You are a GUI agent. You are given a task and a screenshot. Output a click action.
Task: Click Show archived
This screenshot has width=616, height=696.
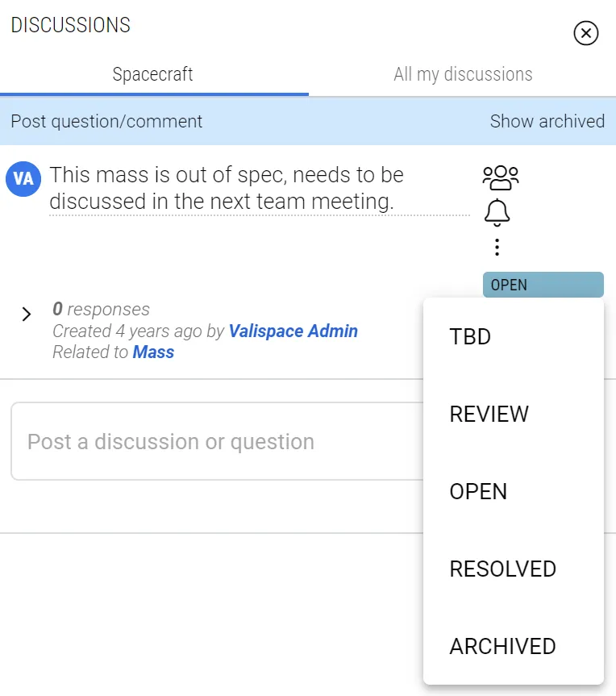(547, 121)
